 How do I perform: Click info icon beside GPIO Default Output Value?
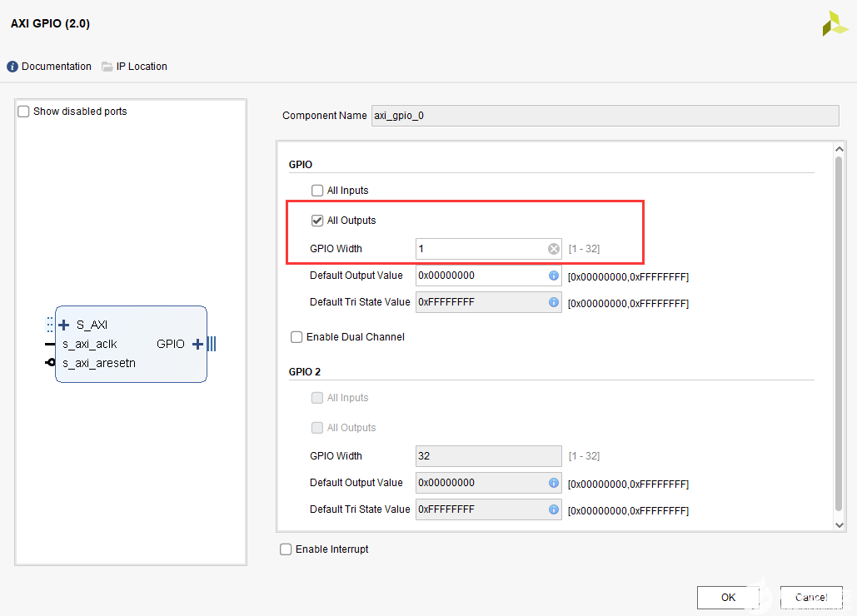554,276
